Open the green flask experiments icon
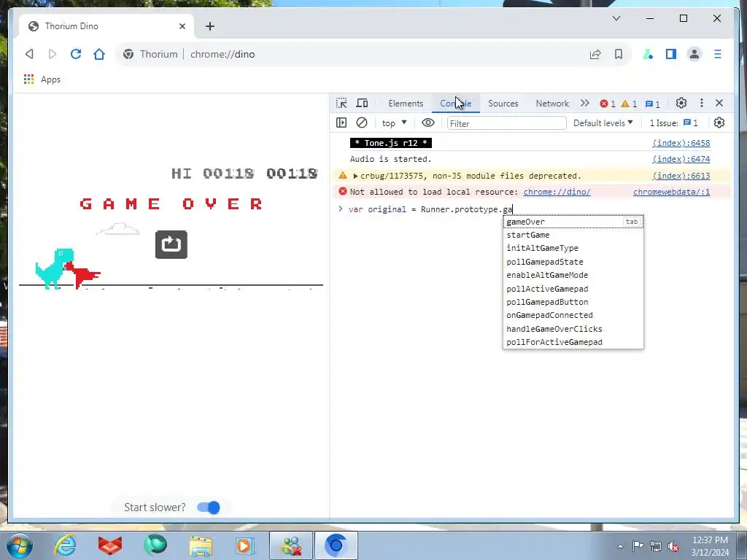 648,54
